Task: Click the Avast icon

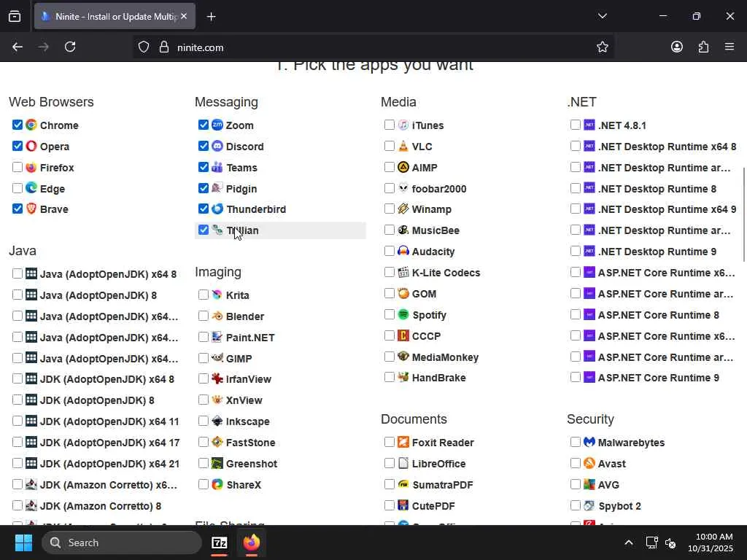Action: [589, 463]
